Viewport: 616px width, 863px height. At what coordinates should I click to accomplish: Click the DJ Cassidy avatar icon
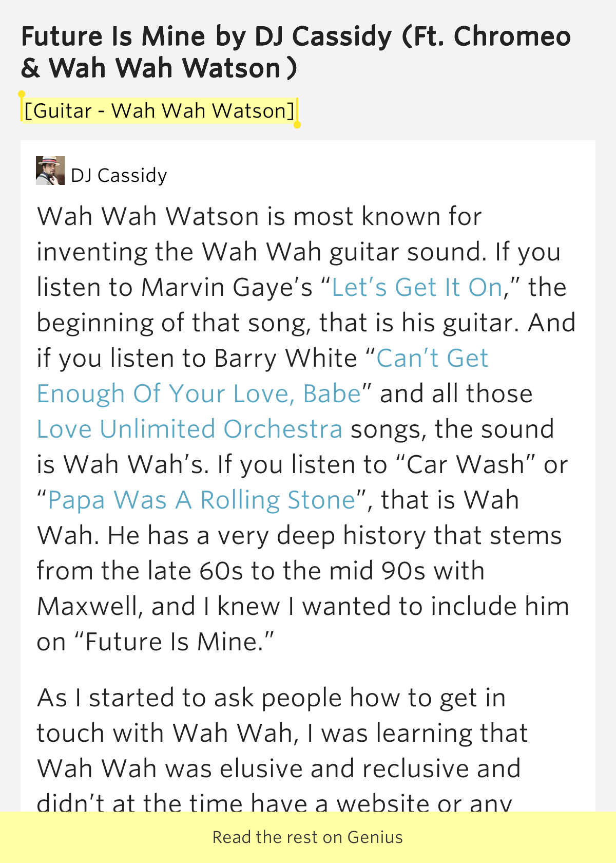(x=50, y=172)
